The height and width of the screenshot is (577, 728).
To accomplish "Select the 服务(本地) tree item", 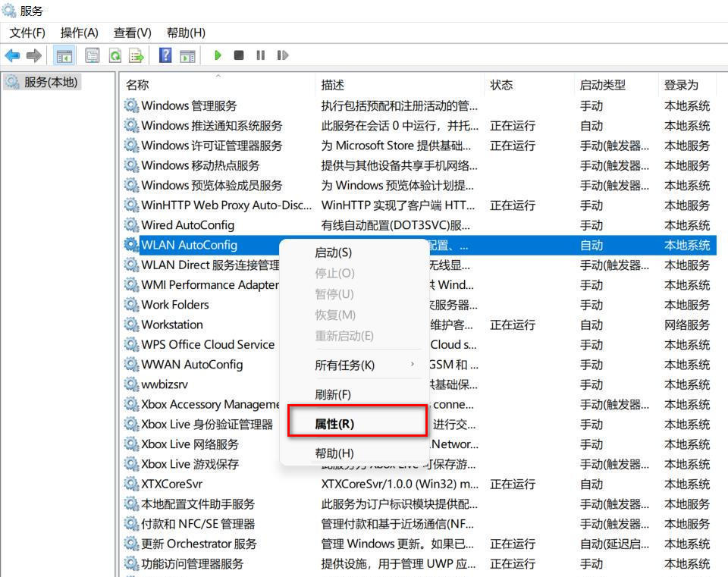I will click(49, 82).
